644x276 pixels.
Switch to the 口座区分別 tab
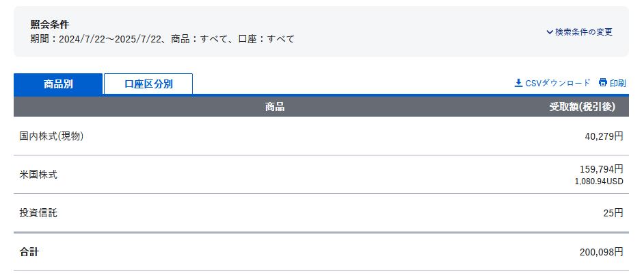(148, 84)
